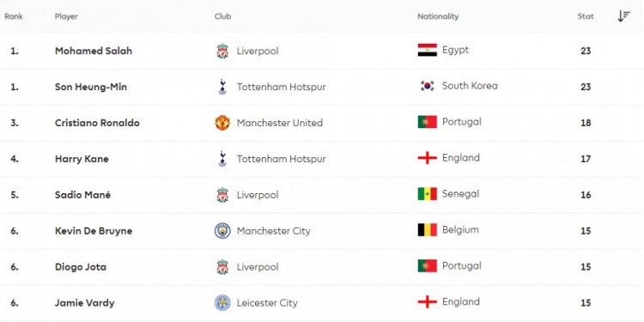The image size is (644, 322).
Task: Click Tottenham crest in Son Heung-Min row
Action: click(222, 87)
